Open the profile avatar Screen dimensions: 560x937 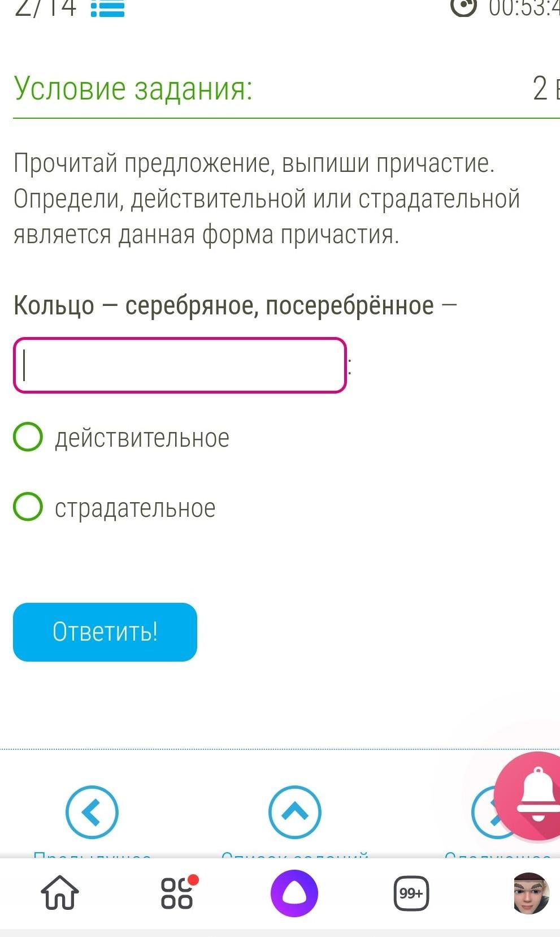(531, 893)
